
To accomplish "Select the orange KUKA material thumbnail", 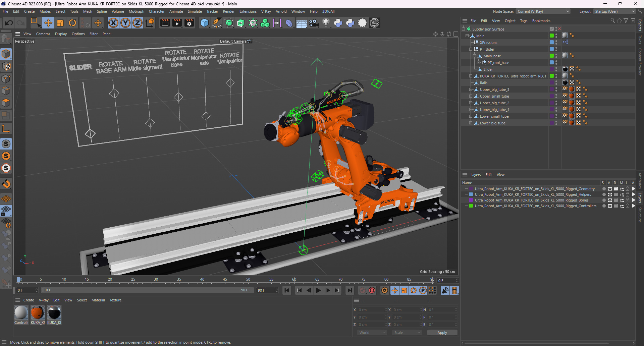I will pyautogui.click(x=38, y=313).
